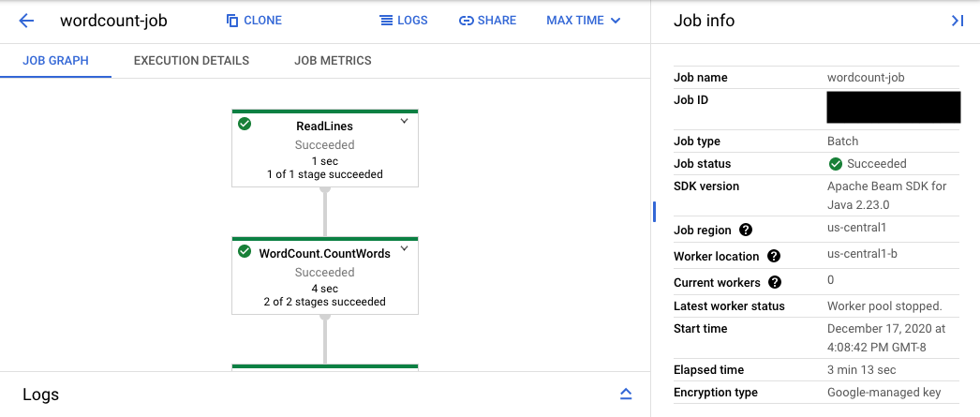Select the Job Graph tab
980x417 pixels.
pyautogui.click(x=55, y=61)
